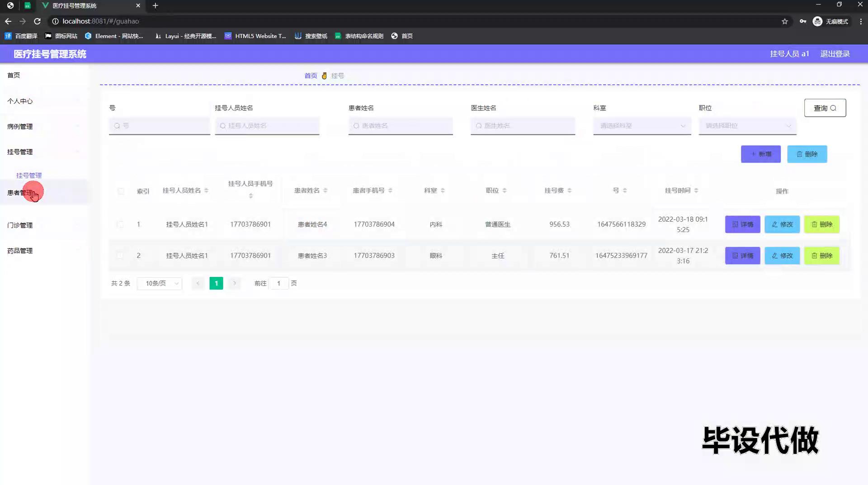Open the 职位 selection dropdown
Screen dimensions: 868x485
pyautogui.click(x=747, y=126)
